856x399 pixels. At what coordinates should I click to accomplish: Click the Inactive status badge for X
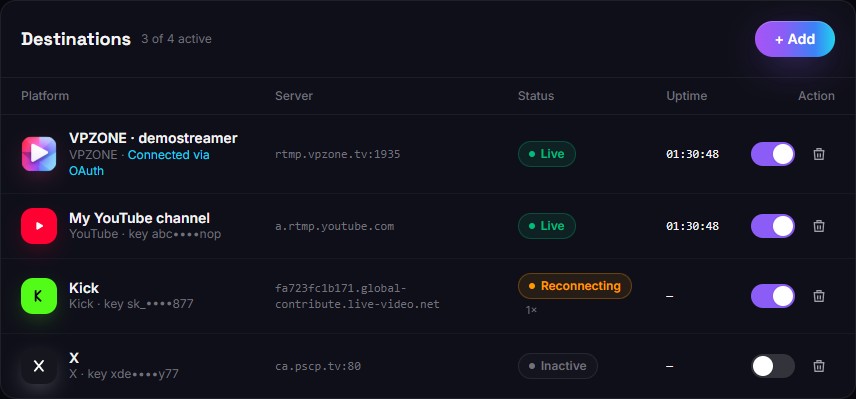(557, 366)
